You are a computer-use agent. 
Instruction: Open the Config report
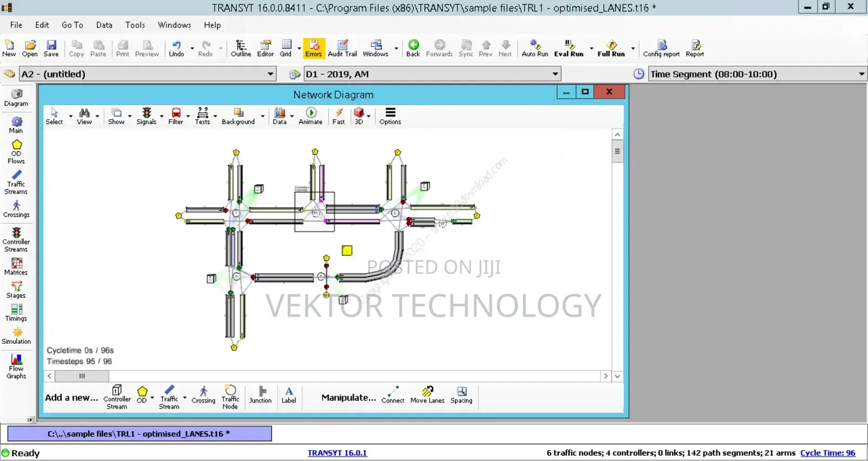pyautogui.click(x=661, y=48)
